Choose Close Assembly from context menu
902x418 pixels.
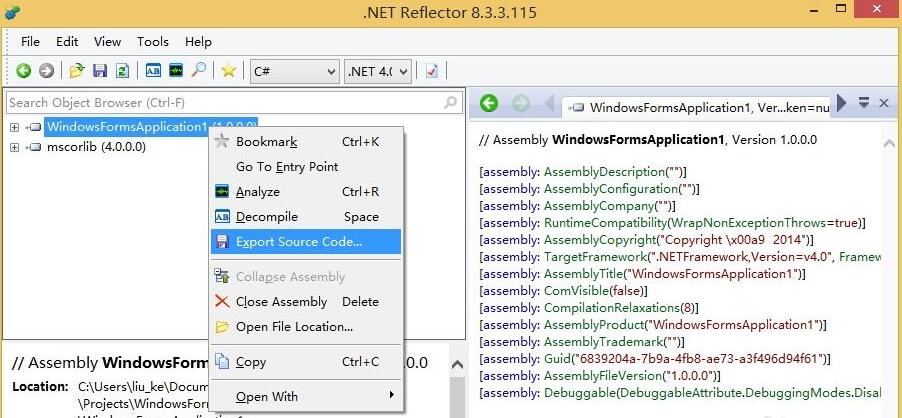(306, 301)
